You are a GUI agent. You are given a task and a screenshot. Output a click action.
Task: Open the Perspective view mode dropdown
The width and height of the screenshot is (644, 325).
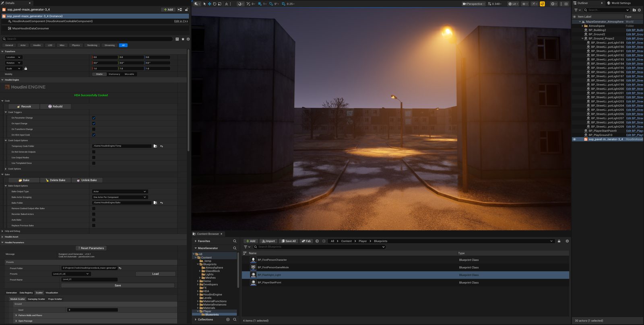[473, 4]
